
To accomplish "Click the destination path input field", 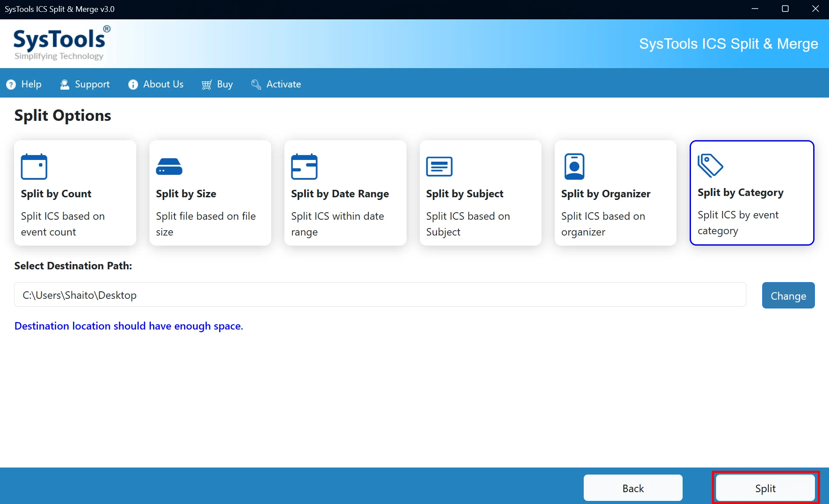I will (380, 294).
